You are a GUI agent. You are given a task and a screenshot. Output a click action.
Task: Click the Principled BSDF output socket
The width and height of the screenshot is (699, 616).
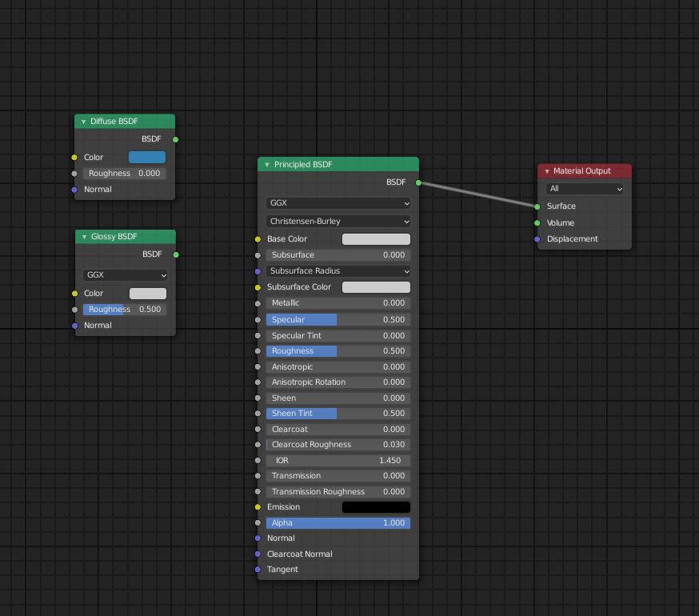418,183
